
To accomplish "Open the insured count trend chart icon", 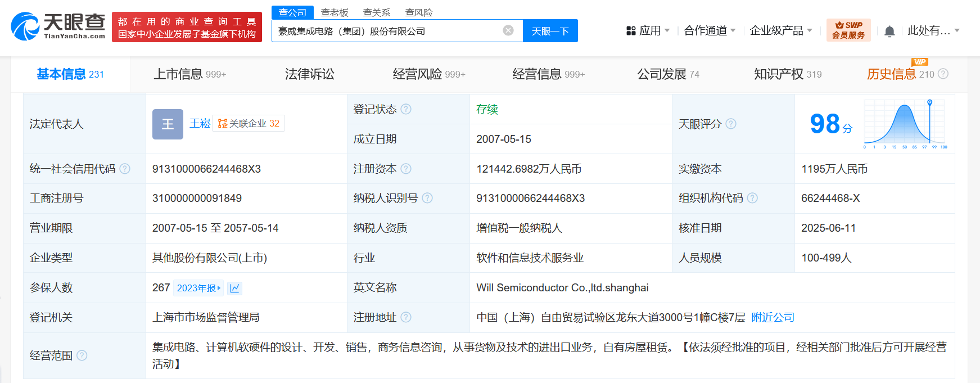I will click(x=235, y=288).
